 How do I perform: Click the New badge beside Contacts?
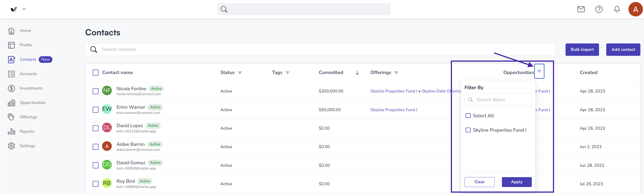(x=45, y=59)
